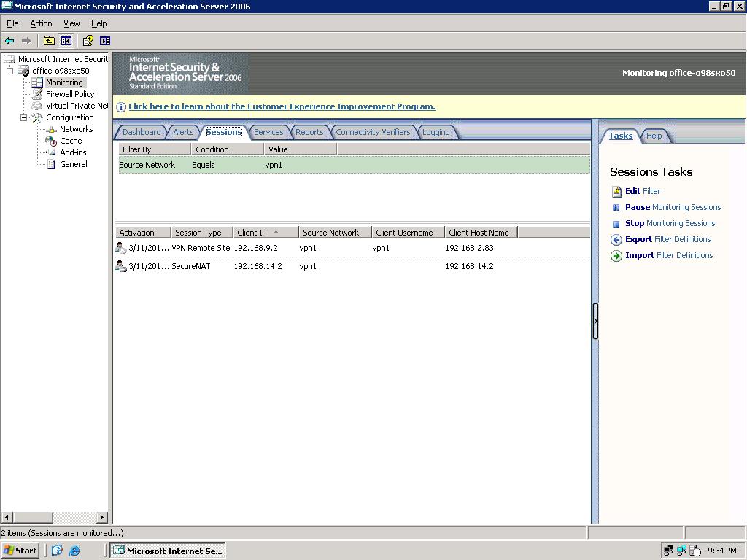Click the Help question-mark toolbar icon
The width and height of the screenshot is (747, 560).
tap(88, 41)
